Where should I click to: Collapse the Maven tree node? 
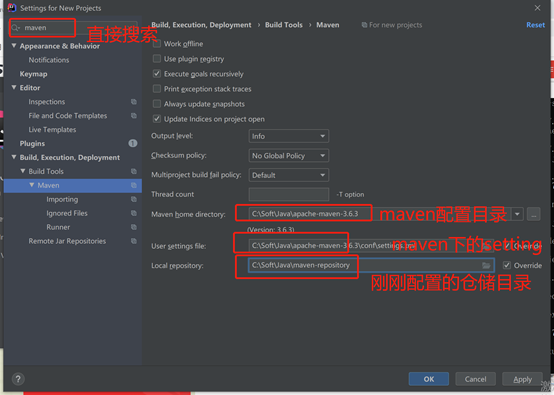32,185
